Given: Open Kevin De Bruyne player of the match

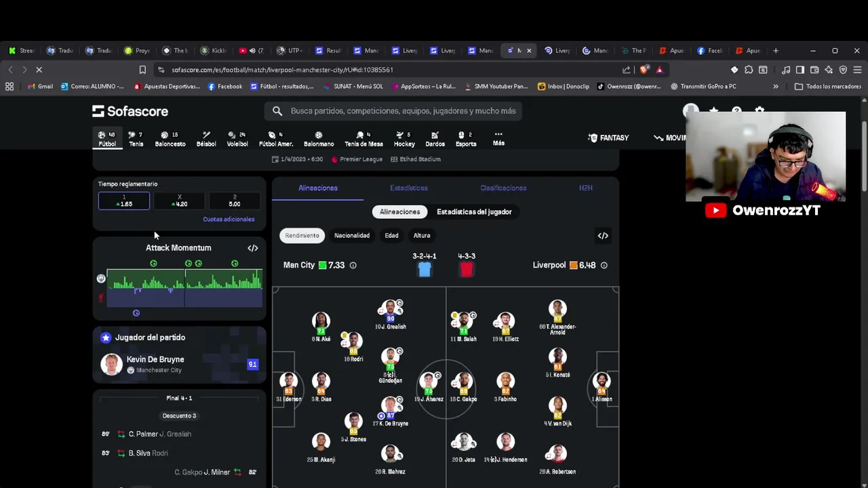Looking at the screenshot, I should 179,365.
